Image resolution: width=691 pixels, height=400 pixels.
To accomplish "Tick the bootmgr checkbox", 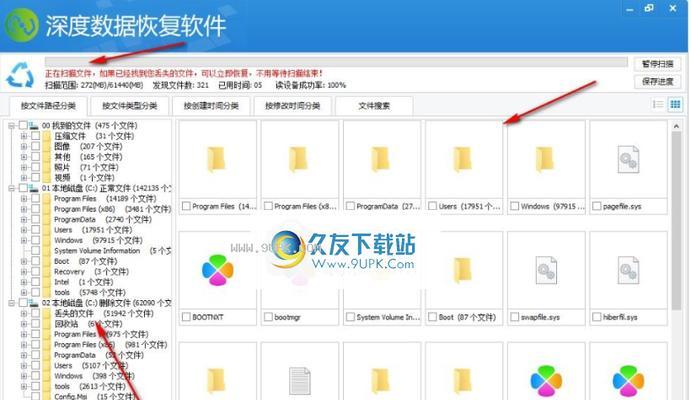I will click(x=268, y=317).
